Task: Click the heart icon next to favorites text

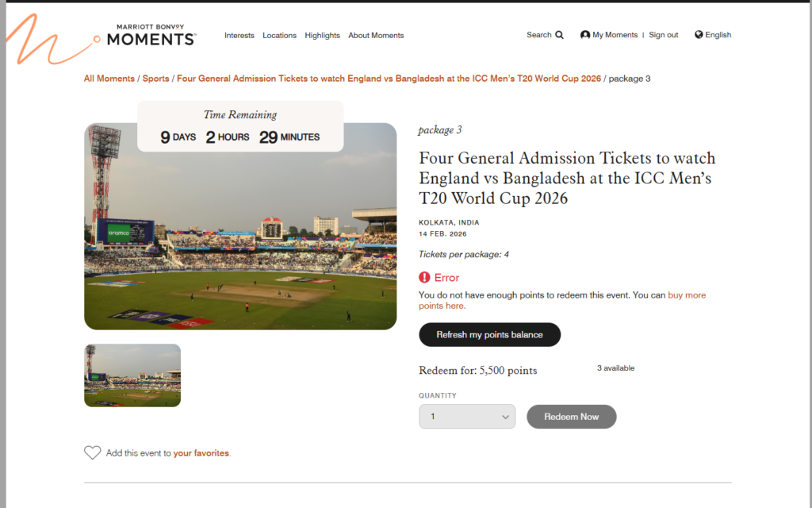Action: pos(92,452)
